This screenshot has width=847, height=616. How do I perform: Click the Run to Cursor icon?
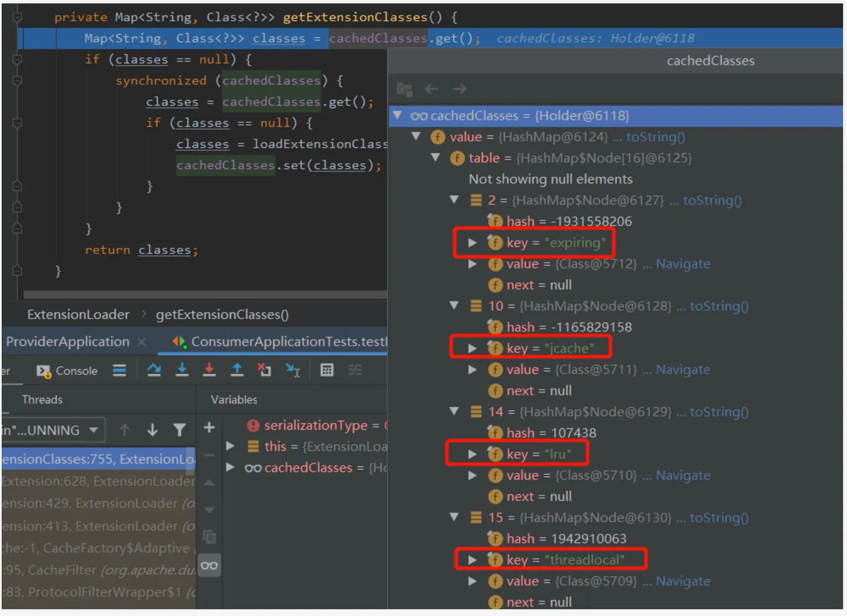(x=293, y=370)
